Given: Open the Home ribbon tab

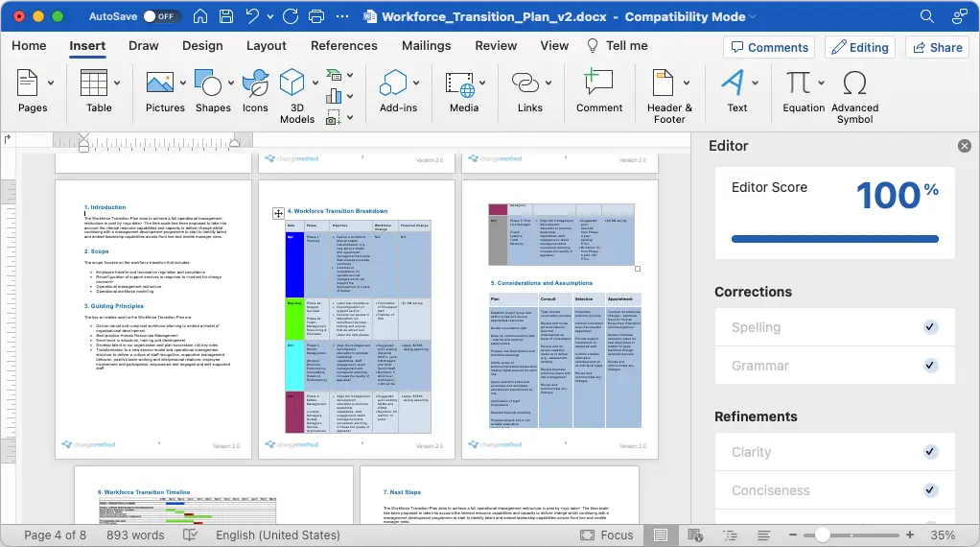Looking at the screenshot, I should click(x=29, y=46).
